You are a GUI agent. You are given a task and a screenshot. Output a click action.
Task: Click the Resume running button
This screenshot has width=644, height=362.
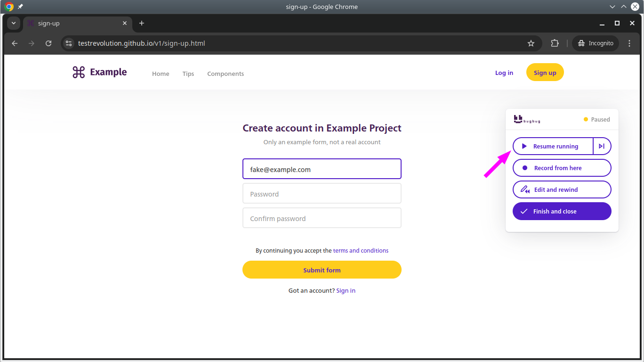click(x=553, y=146)
